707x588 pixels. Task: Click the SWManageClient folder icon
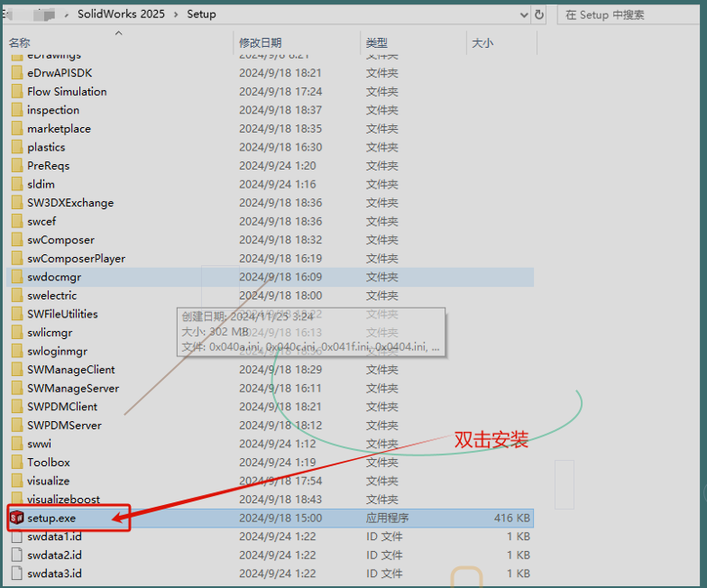pos(17,370)
